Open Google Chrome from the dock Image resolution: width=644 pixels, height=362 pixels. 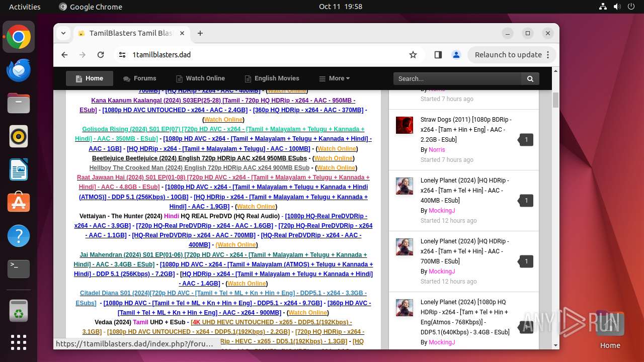(19, 37)
